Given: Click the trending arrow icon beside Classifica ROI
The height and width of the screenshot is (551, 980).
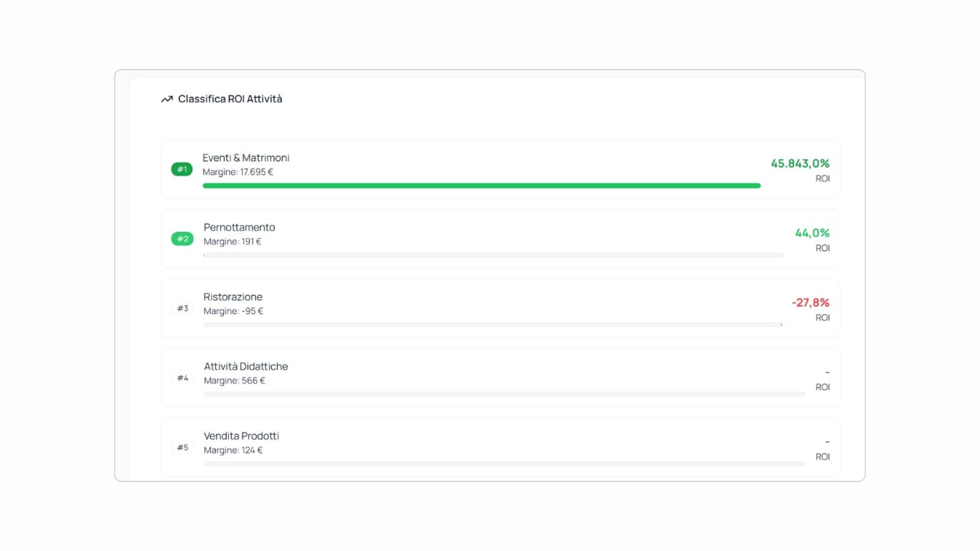Looking at the screenshot, I should 166,99.
